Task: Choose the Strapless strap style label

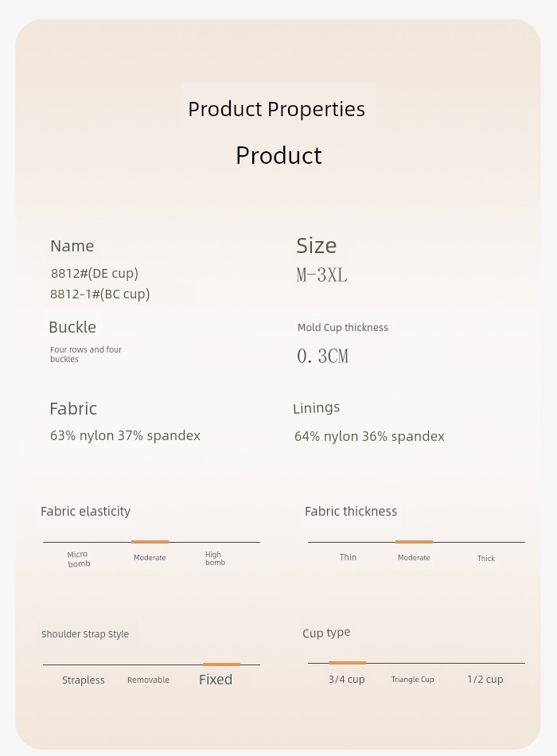Action: [83, 680]
